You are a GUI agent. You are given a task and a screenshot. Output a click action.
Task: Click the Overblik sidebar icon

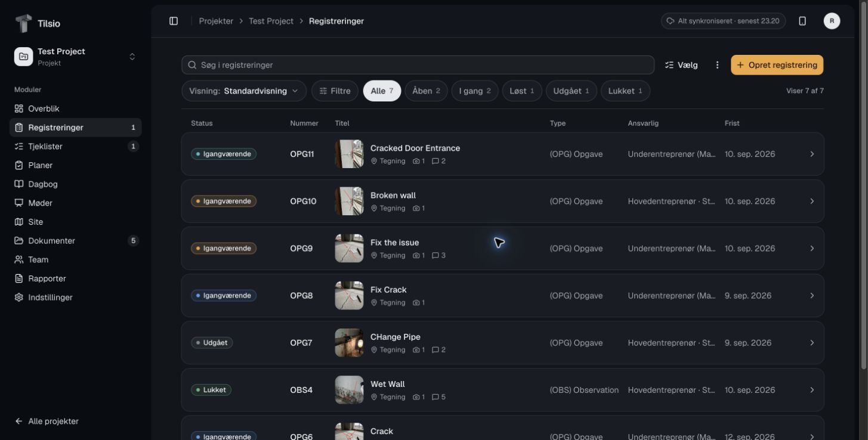coord(19,109)
